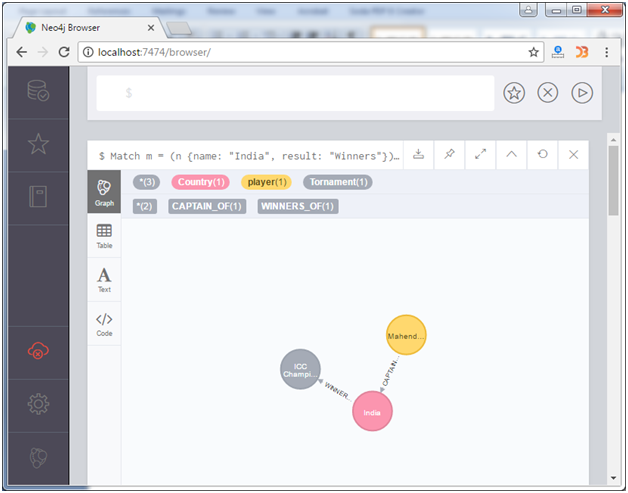Select the Neo4j Browser tab
The image size is (628, 493).
(88, 28)
